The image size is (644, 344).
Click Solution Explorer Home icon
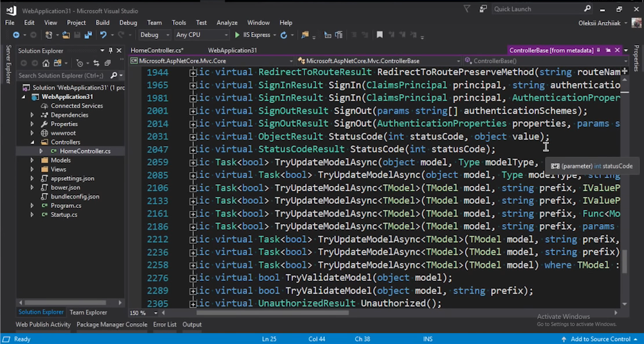[46, 63]
